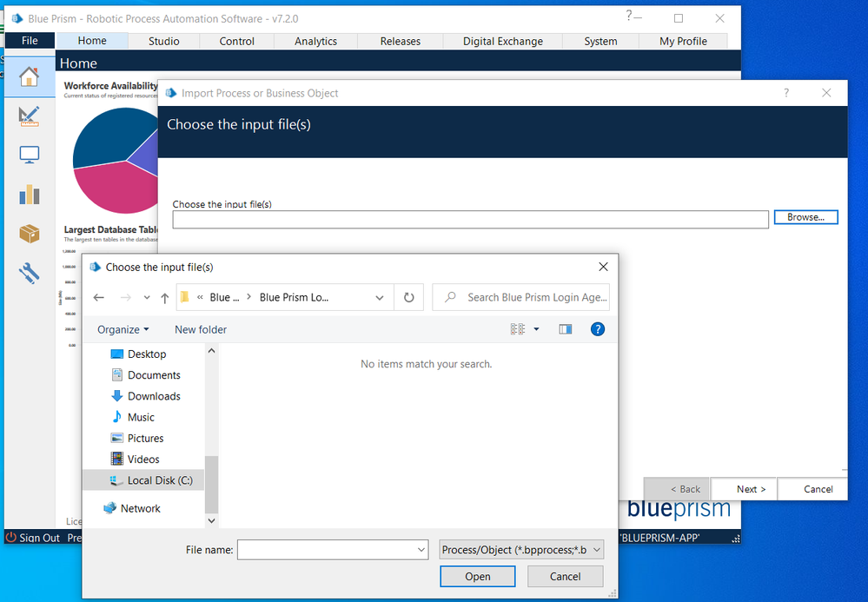Viewport: 868px width, 602px height.
Task: Select Downloads in navigation pane
Action: (x=154, y=396)
